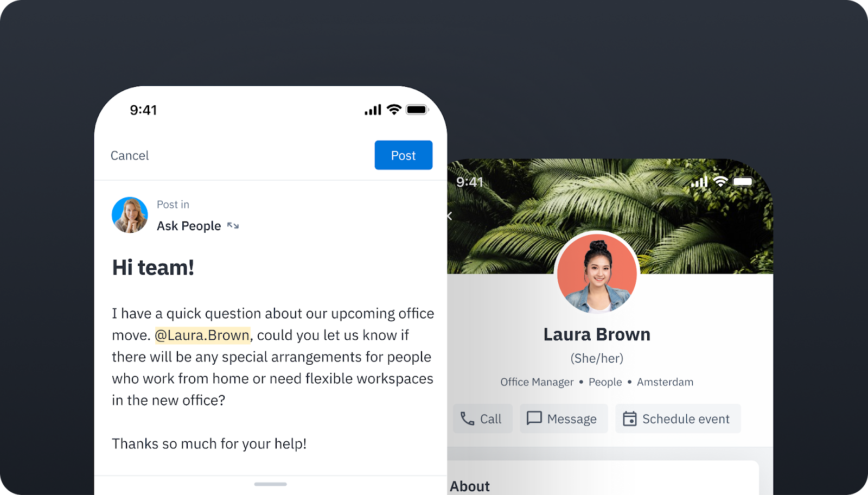The width and height of the screenshot is (868, 495).
Task: Tap the swap arrows beside Ask People
Action: (233, 226)
